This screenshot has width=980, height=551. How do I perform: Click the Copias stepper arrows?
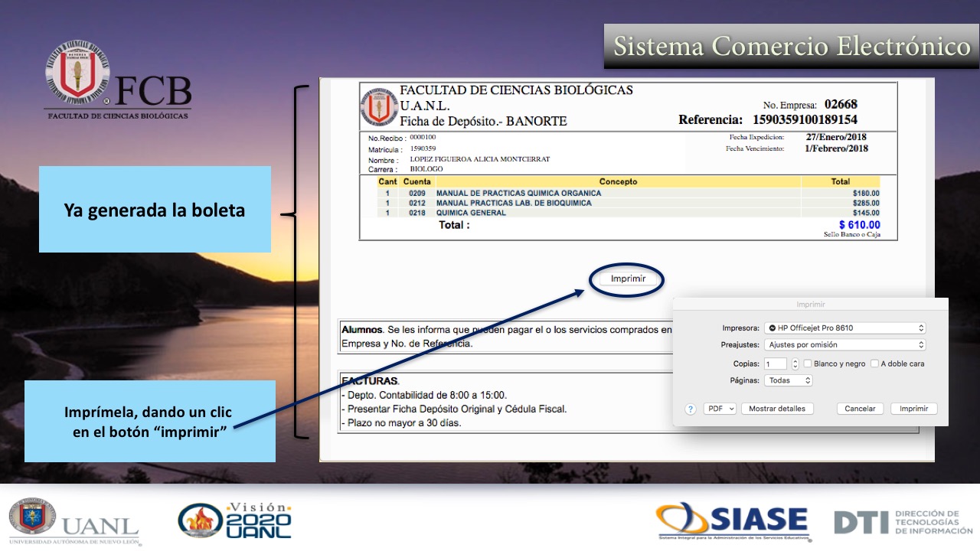pos(795,364)
